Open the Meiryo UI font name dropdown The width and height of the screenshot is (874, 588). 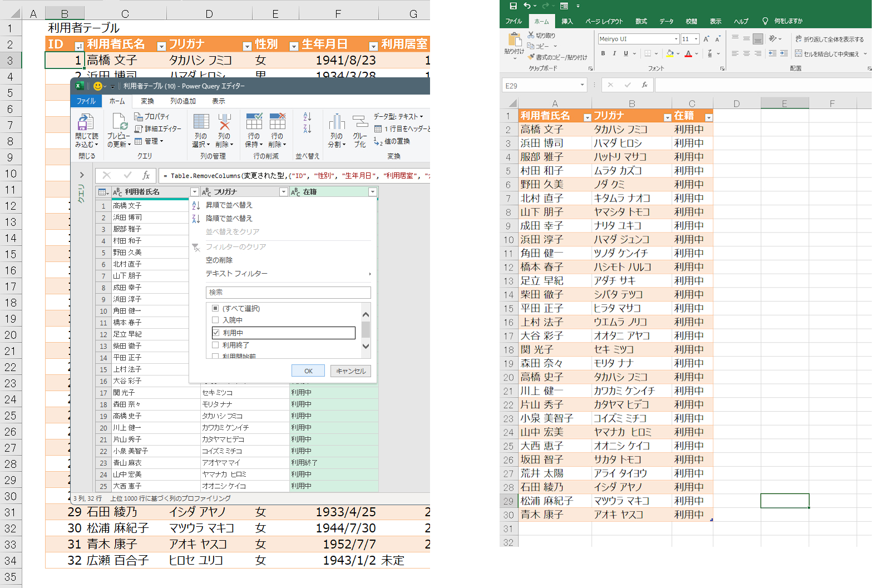tap(676, 39)
